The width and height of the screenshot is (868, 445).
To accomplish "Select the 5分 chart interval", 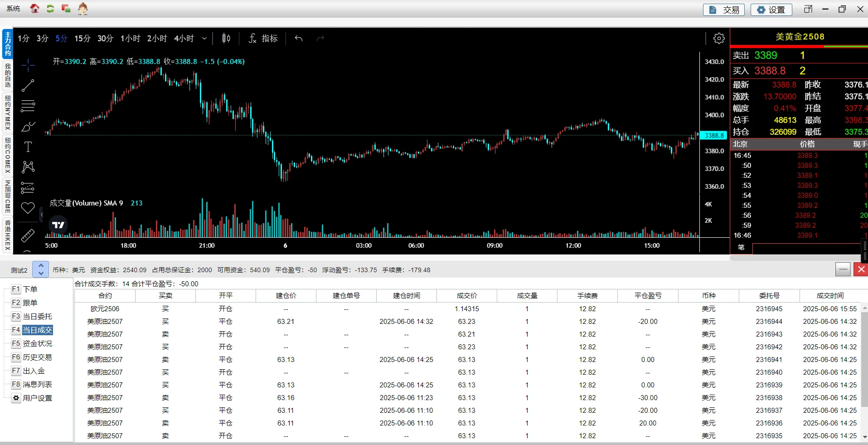I will click(61, 39).
